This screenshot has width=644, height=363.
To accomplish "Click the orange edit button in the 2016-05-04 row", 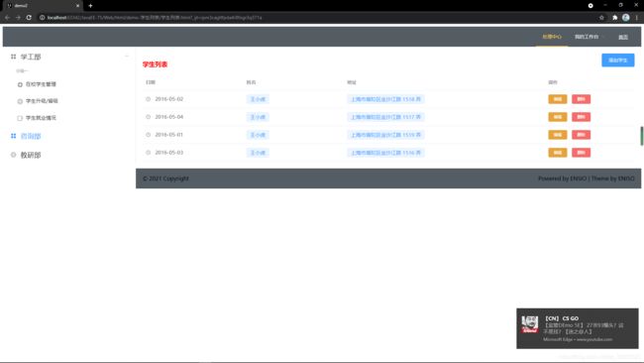I will 558,117.
